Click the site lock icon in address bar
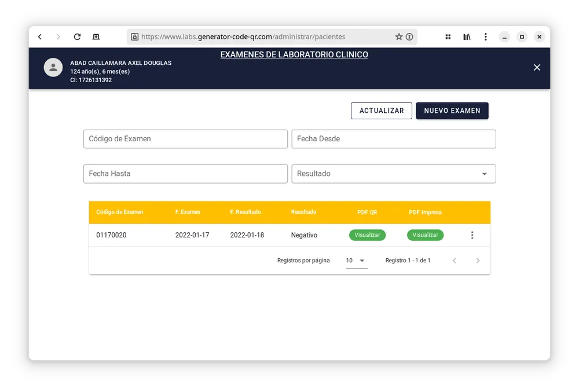Screen dimensions: 579x392 pyautogui.click(x=135, y=36)
